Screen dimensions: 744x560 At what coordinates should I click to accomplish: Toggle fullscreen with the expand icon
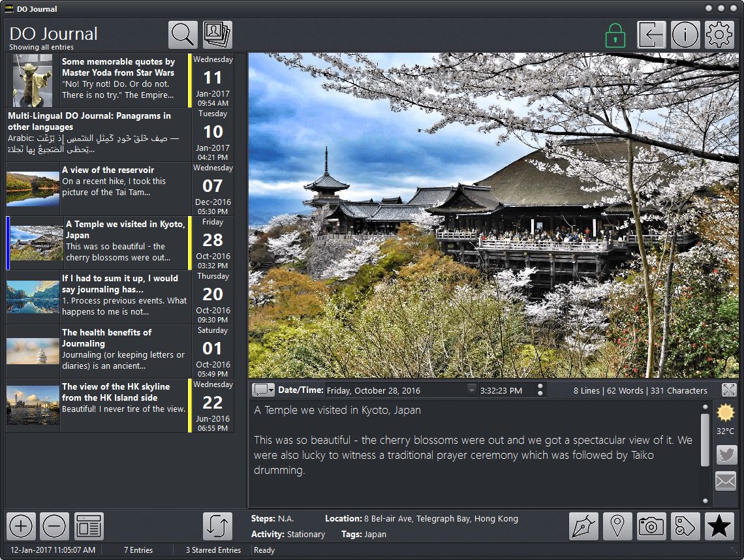point(730,390)
